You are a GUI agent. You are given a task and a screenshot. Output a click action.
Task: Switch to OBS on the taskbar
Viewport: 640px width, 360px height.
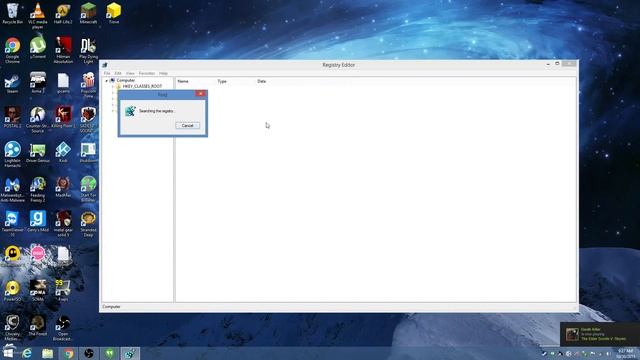89,353
